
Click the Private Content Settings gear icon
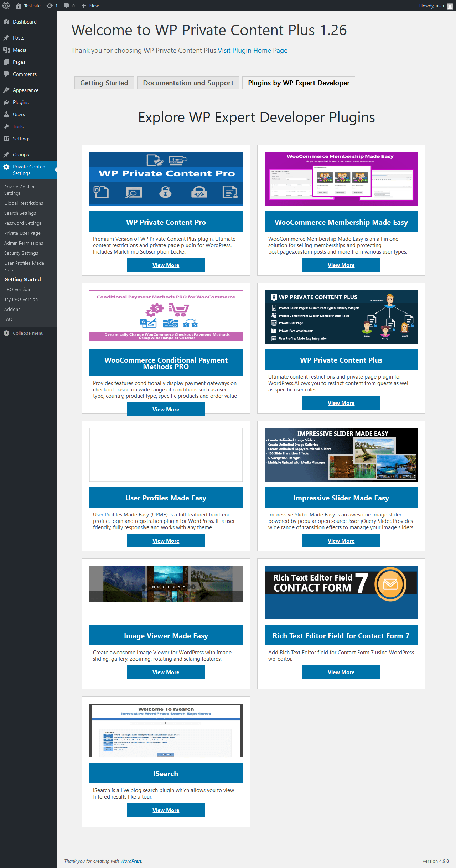(x=6, y=167)
